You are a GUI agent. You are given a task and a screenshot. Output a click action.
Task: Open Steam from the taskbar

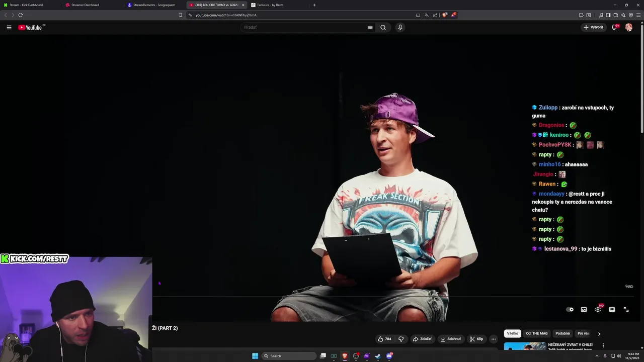pyautogui.click(x=378, y=356)
